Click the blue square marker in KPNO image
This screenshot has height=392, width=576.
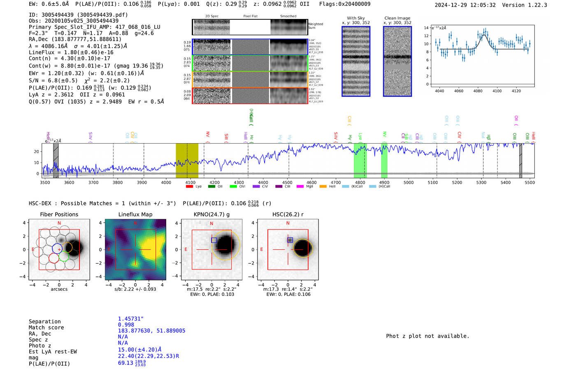[x=214, y=240]
